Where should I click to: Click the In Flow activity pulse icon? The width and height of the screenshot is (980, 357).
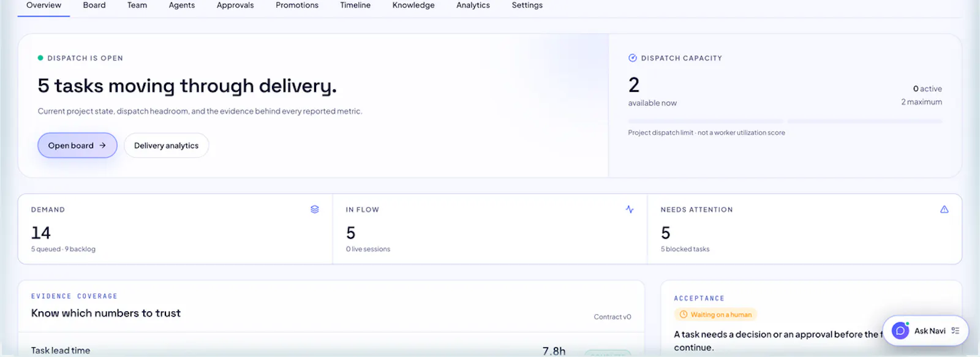point(630,209)
